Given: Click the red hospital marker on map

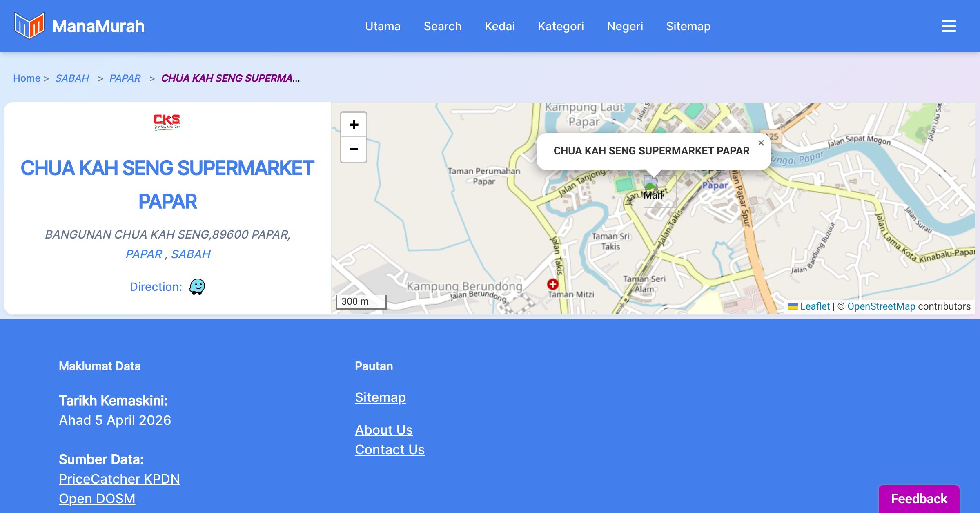Looking at the screenshot, I should 552,284.
